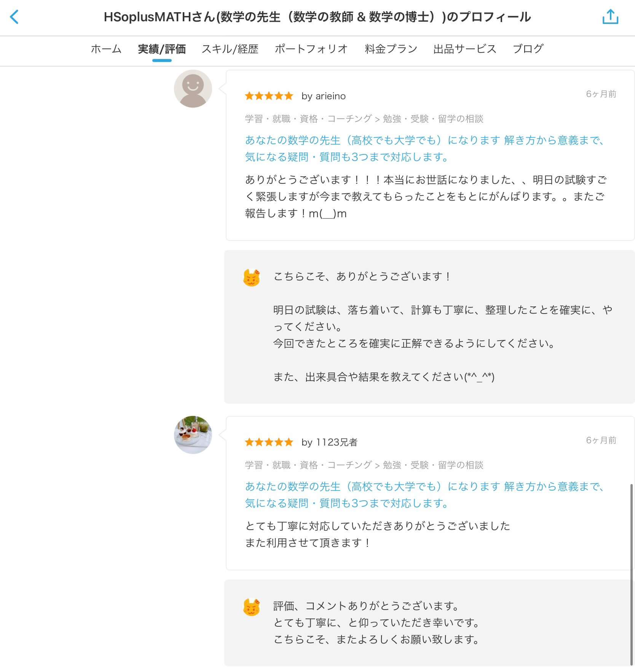Tap seller cat icon beside こちらこそ、ありがとうございます reply
Image resolution: width=635 pixels, height=672 pixels.
click(252, 277)
